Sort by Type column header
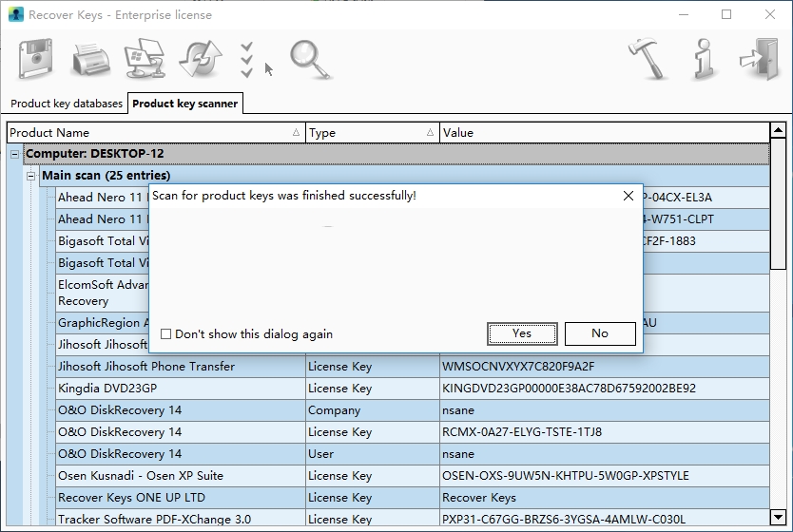 [372, 132]
